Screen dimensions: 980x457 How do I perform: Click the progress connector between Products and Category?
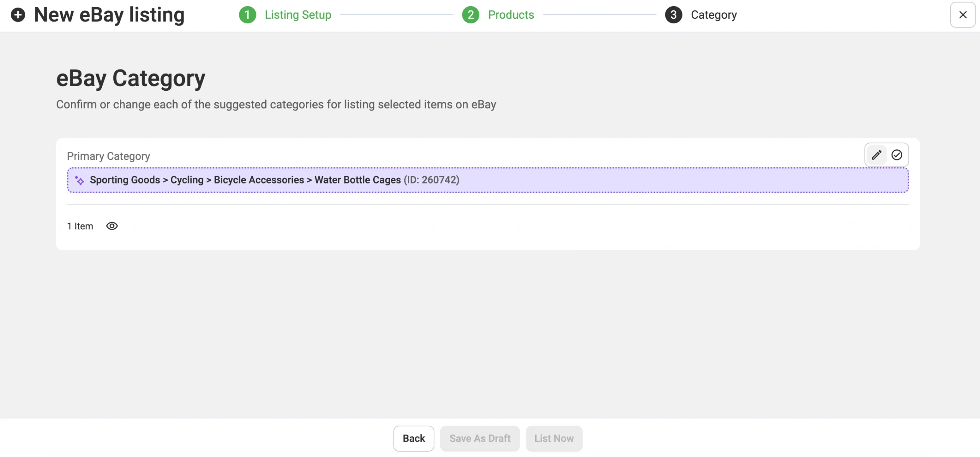(599, 15)
